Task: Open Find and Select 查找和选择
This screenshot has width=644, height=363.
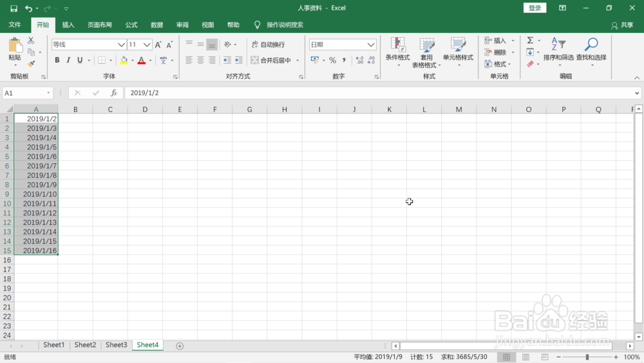Action: (591, 53)
